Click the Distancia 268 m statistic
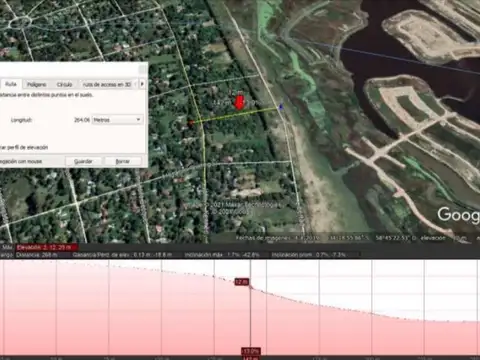 coord(36,255)
